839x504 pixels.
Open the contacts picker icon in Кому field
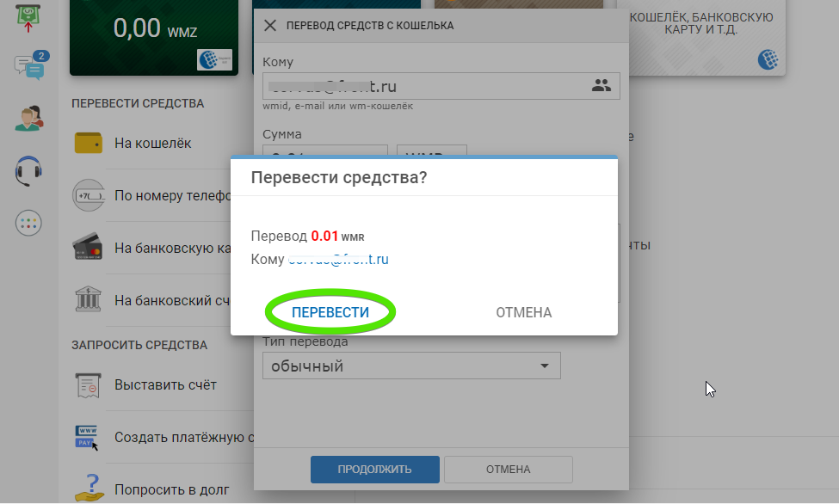(601, 86)
